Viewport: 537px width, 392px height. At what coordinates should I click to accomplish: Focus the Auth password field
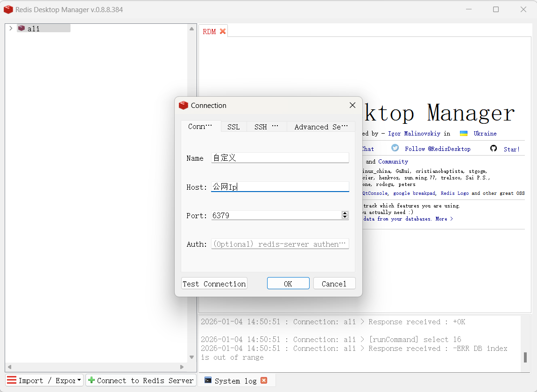tap(280, 244)
